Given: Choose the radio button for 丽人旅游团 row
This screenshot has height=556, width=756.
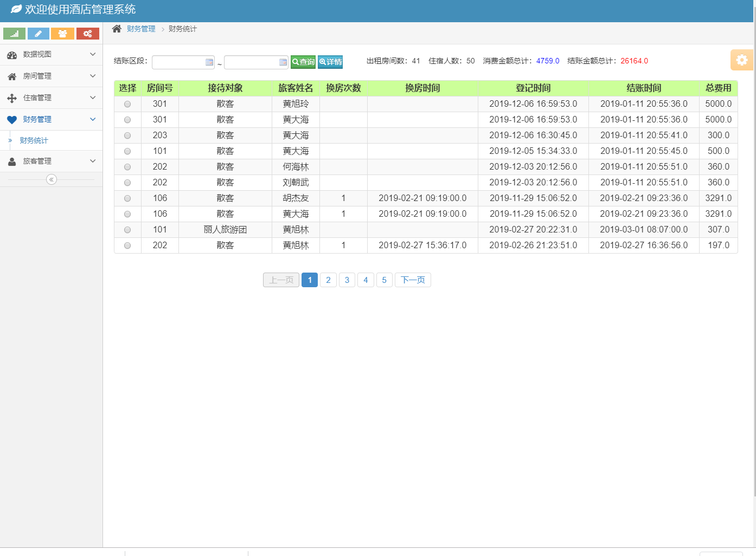Looking at the screenshot, I should (x=127, y=229).
